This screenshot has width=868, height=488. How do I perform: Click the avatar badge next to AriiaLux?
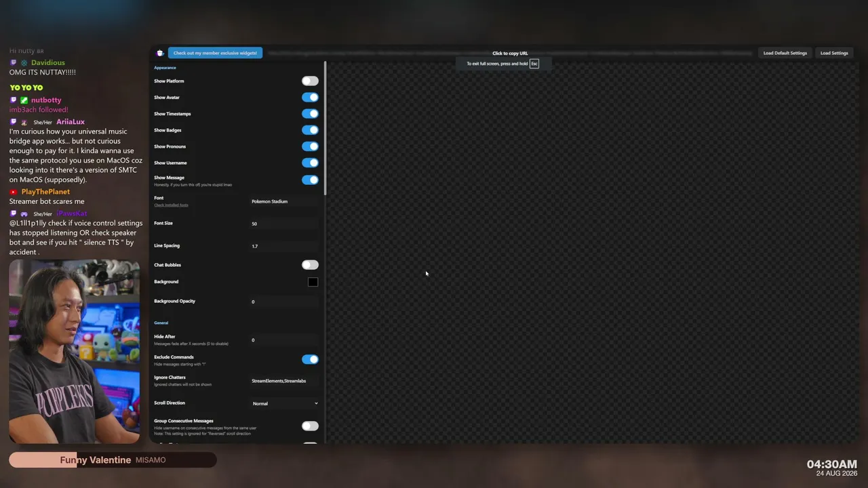pyautogui.click(x=24, y=122)
